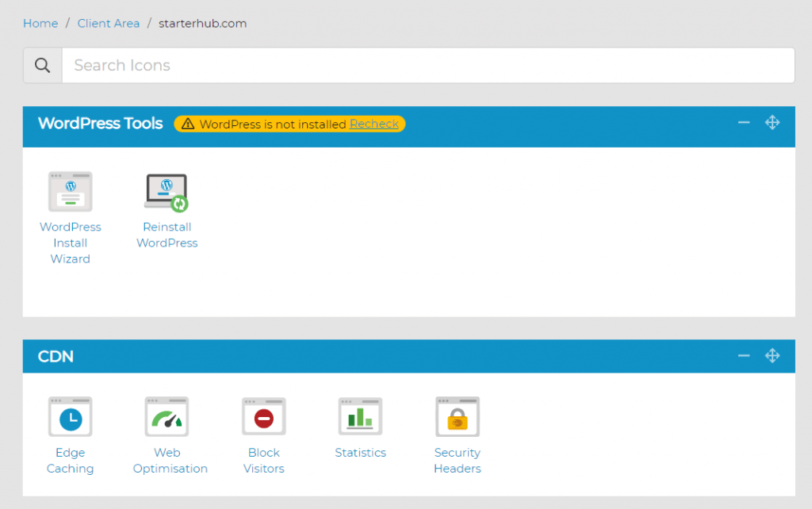Collapse the WordPress Tools panel
This screenshot has height=509, width=812.
point(744,123)
